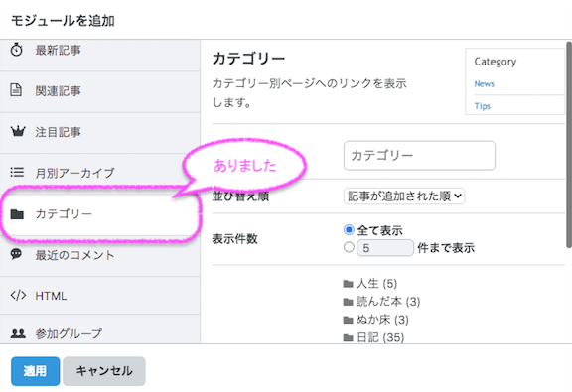Click the stopwatch icon for 最新記事
The height and width of the screenshot is (392, 572).
[x=17, y=50]
